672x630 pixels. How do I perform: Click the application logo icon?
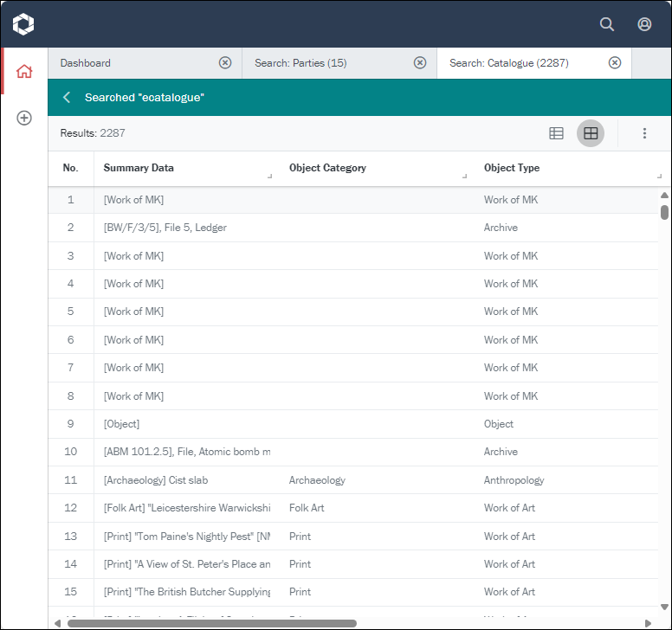pyautogui.click(x=23, y=24)
